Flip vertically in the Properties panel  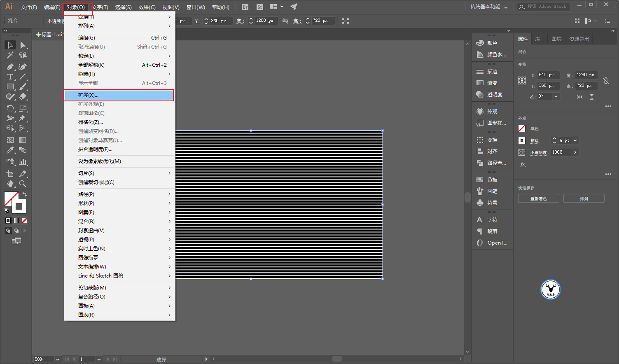pos(592,97)
